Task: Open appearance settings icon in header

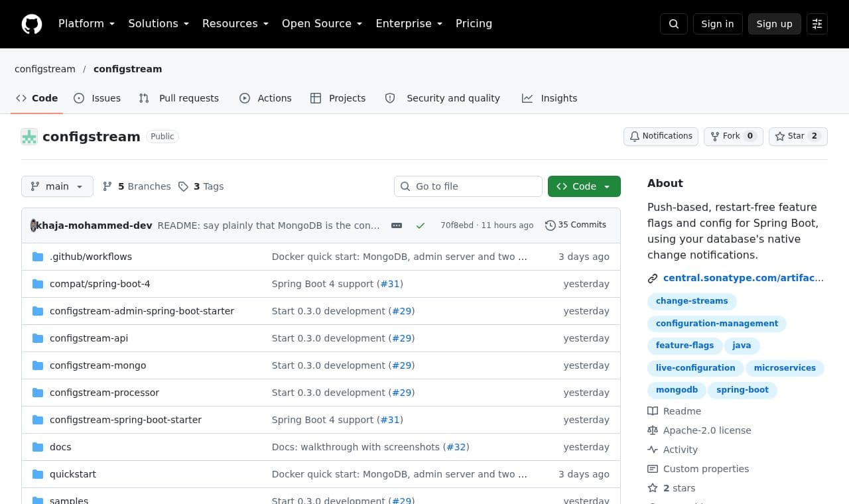Action: point(817,24)
